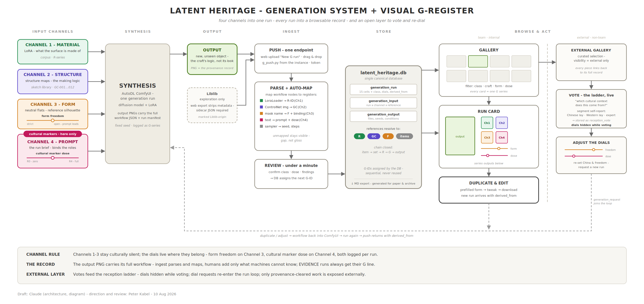This screenshot has height=304, width=644.
Task: Click the Ch3 tile in Run Card
Action: pyautogui.click(x=487, y=138)
